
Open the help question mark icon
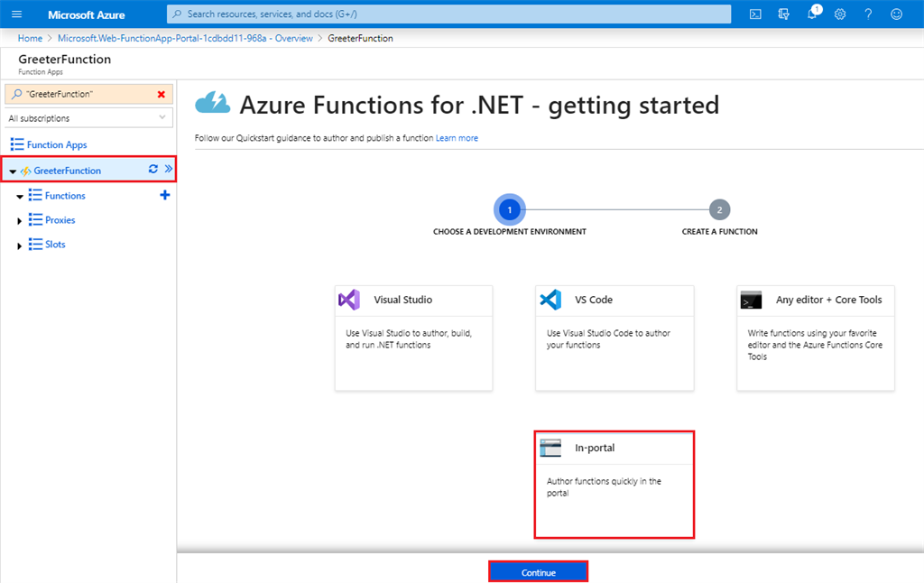[868, 14]
